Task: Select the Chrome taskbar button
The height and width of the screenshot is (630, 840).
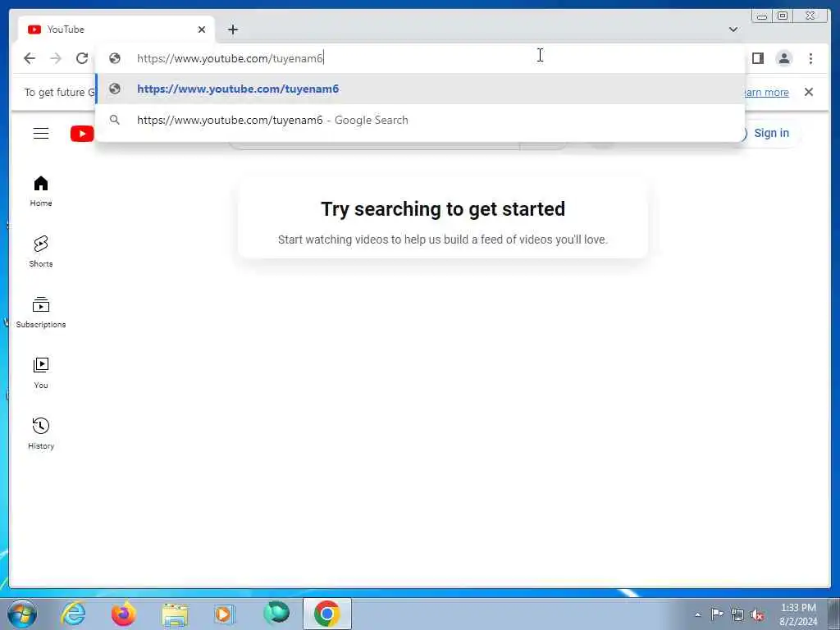Action: point(326,614)
